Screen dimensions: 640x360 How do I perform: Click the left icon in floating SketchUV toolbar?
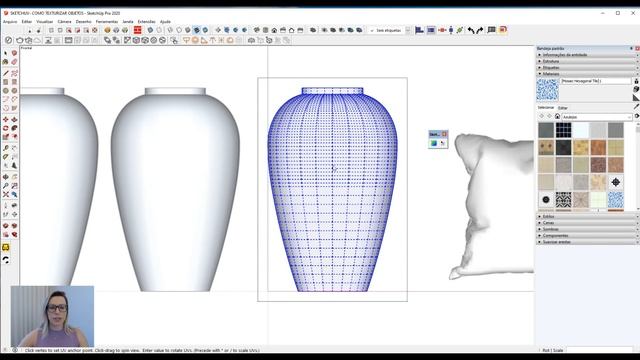[433, 143]
